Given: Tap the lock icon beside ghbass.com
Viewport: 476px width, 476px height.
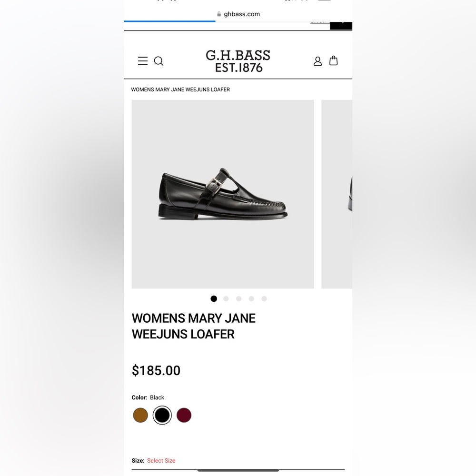Looking at the screenshot, I should click(219, 14).
